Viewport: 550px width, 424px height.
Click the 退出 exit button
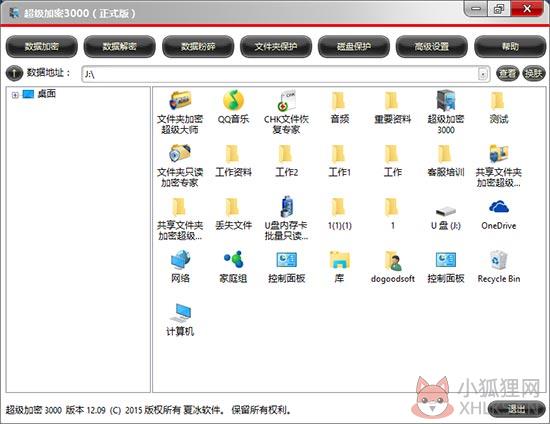click(517, 409)
